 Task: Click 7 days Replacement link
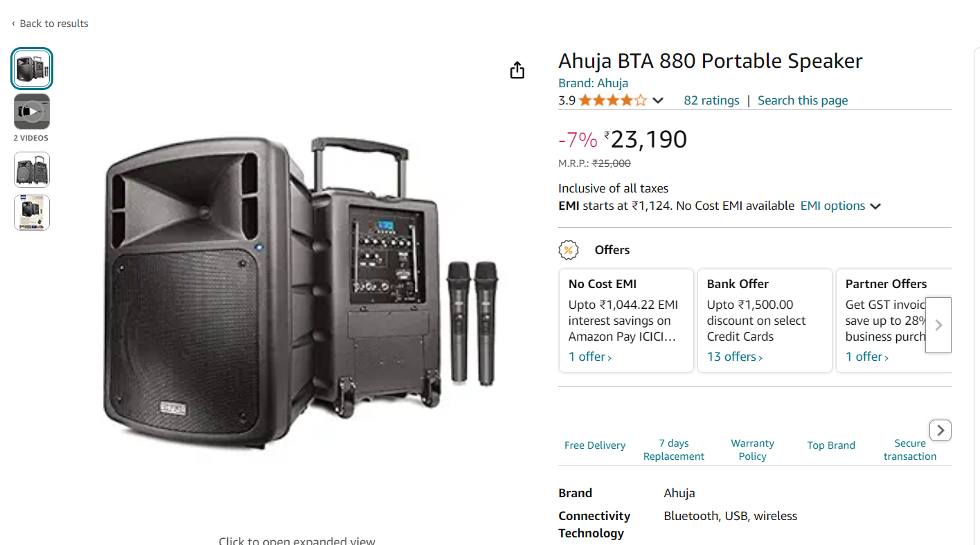[673, 449]
